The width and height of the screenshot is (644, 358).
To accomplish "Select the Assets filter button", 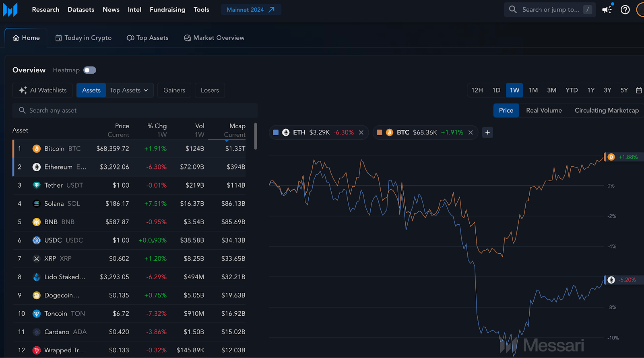I will coord(91,90).
